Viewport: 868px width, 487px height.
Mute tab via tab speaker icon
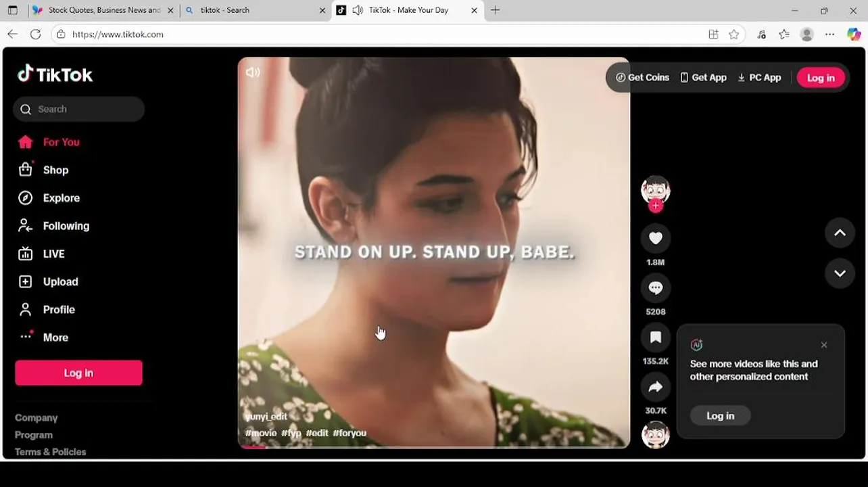click(358, 10)
